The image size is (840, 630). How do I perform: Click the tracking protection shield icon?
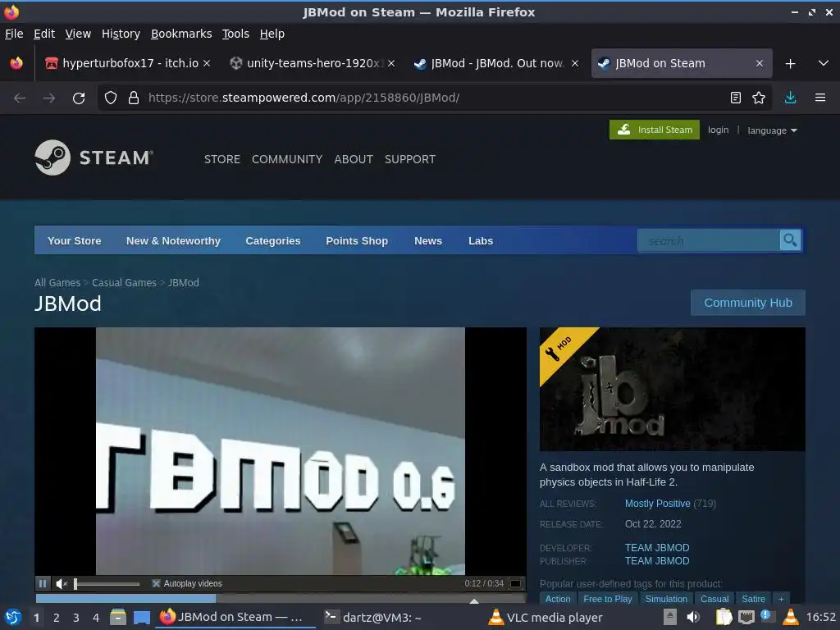[x=111, y=98]
